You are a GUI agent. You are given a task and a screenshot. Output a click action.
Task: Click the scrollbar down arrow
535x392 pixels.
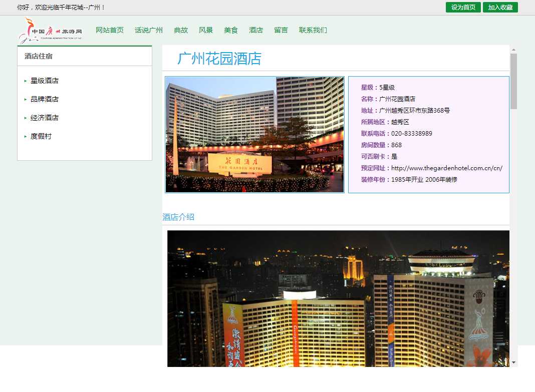tap(513, 362)
